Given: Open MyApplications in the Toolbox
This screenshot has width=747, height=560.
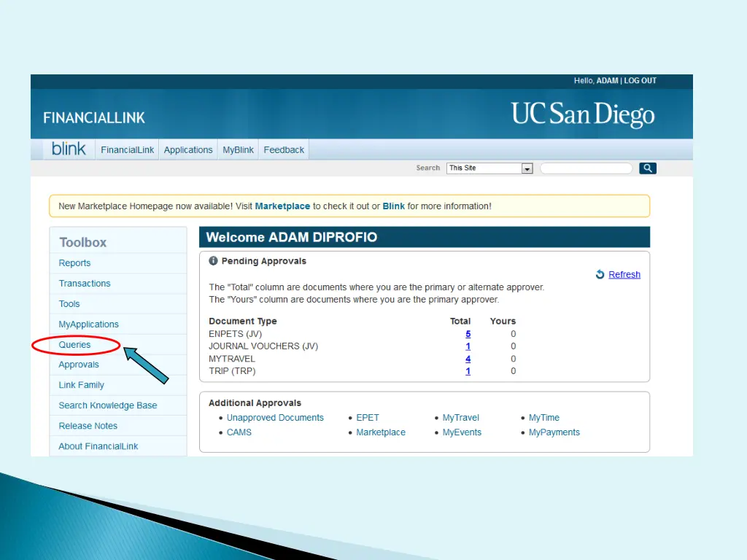Looking at the screenshot, I should tap(88, 324).
